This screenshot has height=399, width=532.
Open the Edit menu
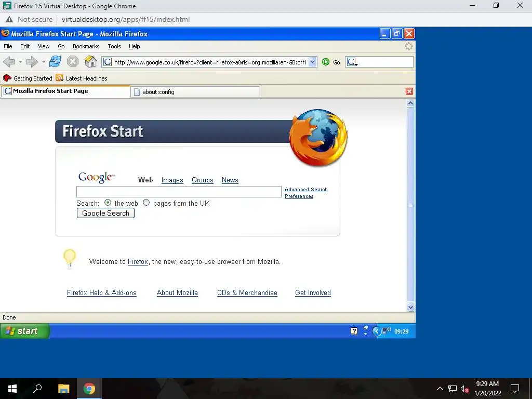click(x=25, y=46)
